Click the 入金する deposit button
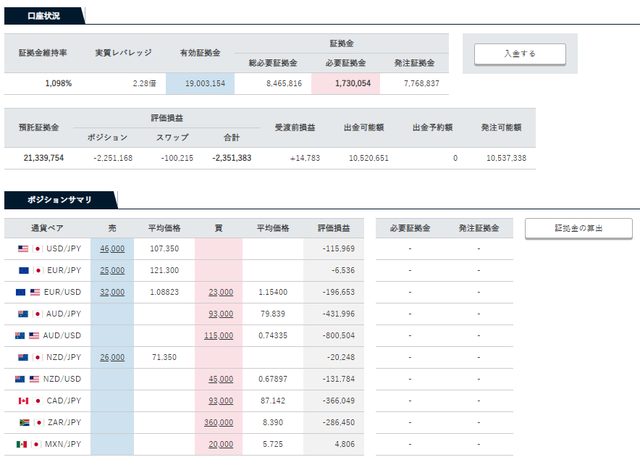The height and width of the screenshot is (465, 640). 520,54
